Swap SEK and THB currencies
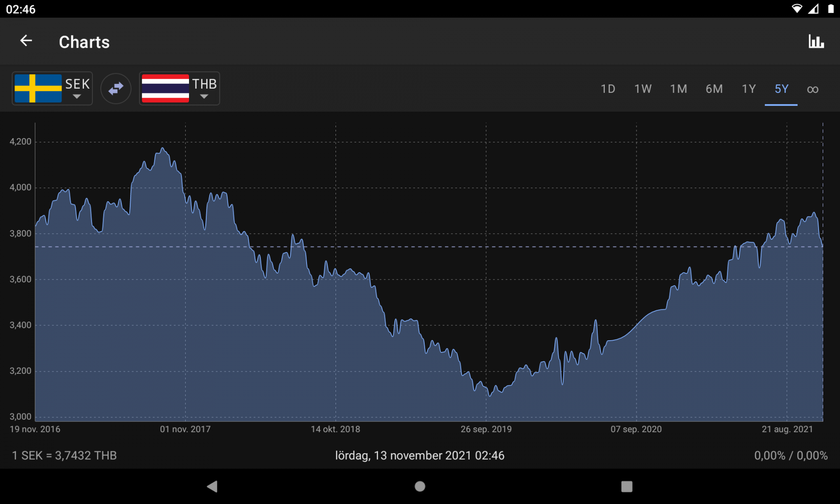Screen dimensions: 840x504 [x=116, y=89]
